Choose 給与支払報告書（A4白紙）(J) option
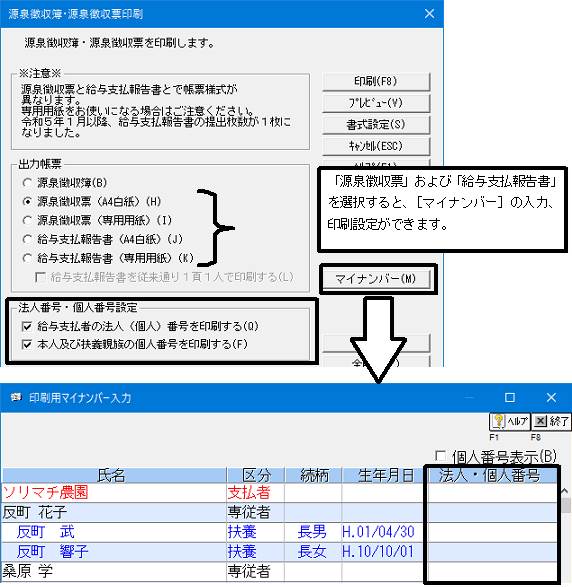 tap(27, 239)
